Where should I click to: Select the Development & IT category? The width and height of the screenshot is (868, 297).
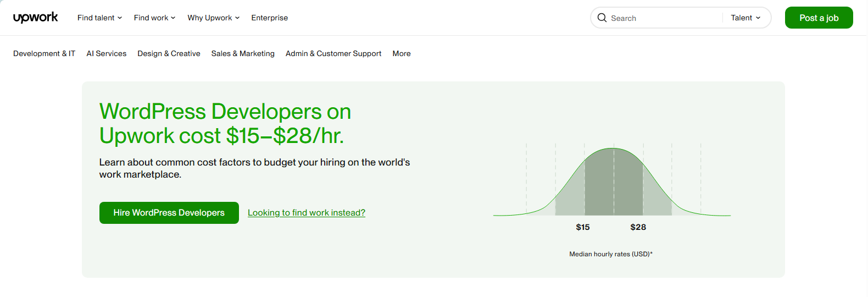click(x=44, y=53)
